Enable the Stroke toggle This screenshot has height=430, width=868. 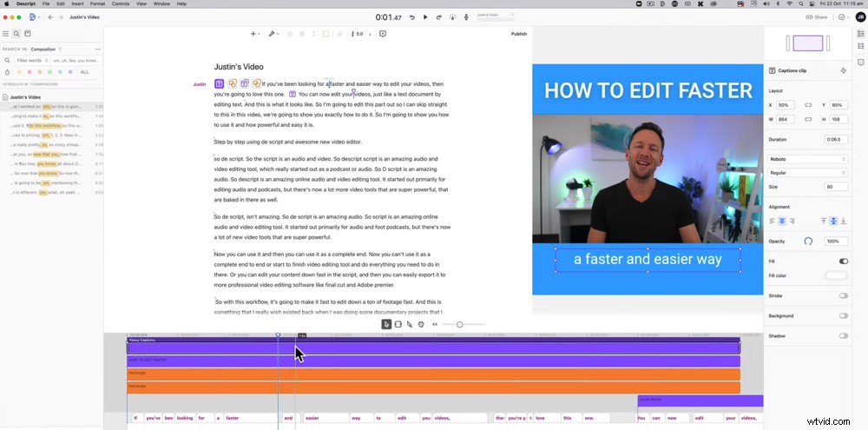click(844, 296)
